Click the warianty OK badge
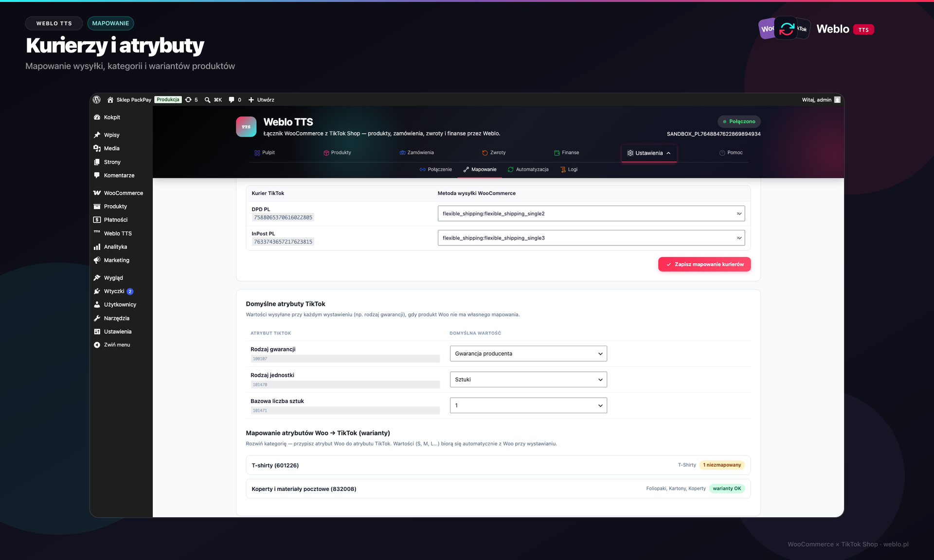This screenshot has width=934, height=560. (727, 489)
